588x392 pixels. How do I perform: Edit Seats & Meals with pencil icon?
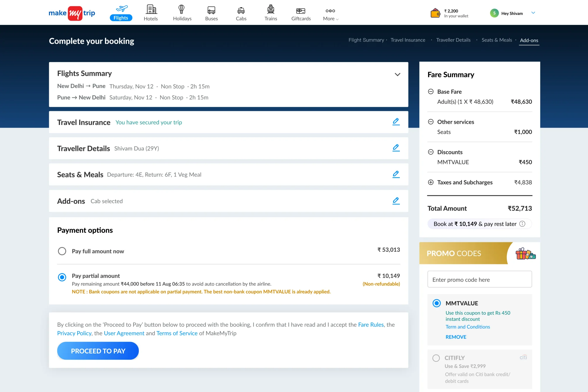[x=396, y=174]
